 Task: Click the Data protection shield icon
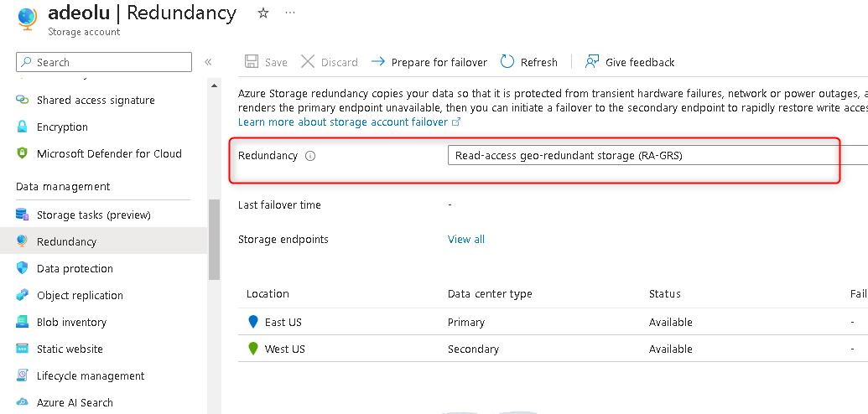coord(23,268)
